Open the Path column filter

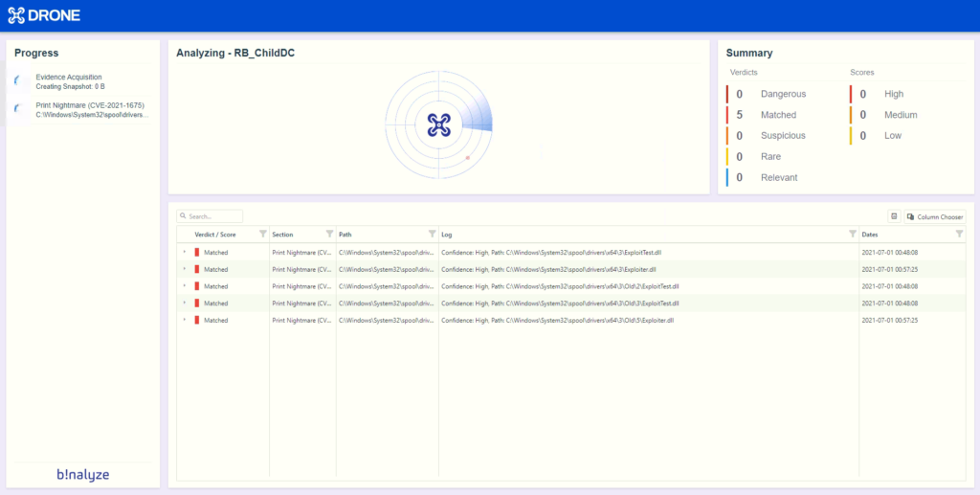click(x=431, y=234)
